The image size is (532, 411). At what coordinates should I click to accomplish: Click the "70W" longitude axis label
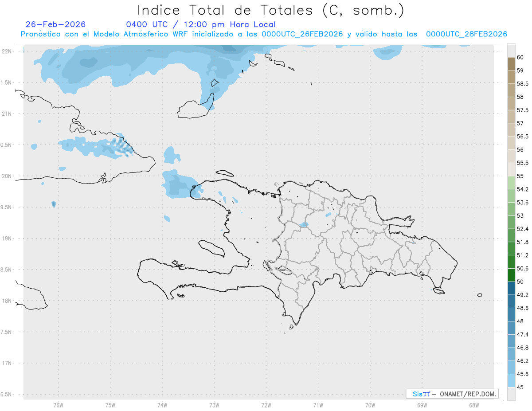point(370,405)
